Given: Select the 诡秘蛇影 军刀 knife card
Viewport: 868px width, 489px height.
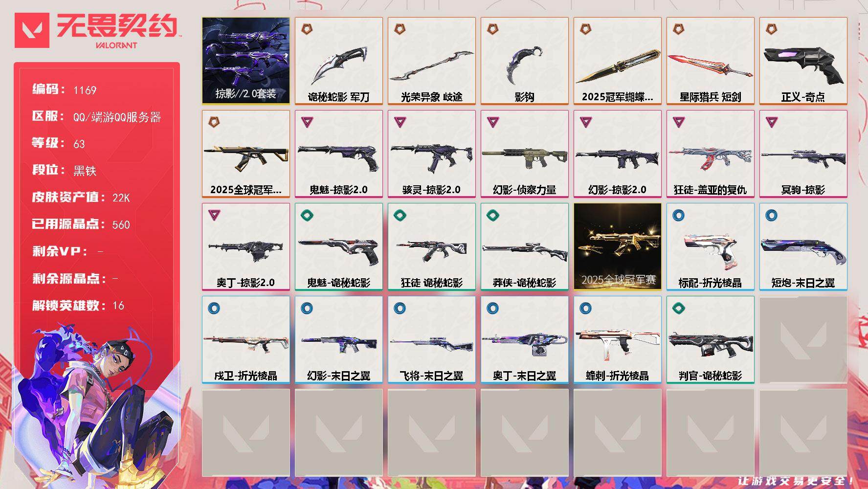Looking at the screenshot, I should click(339, 61).
